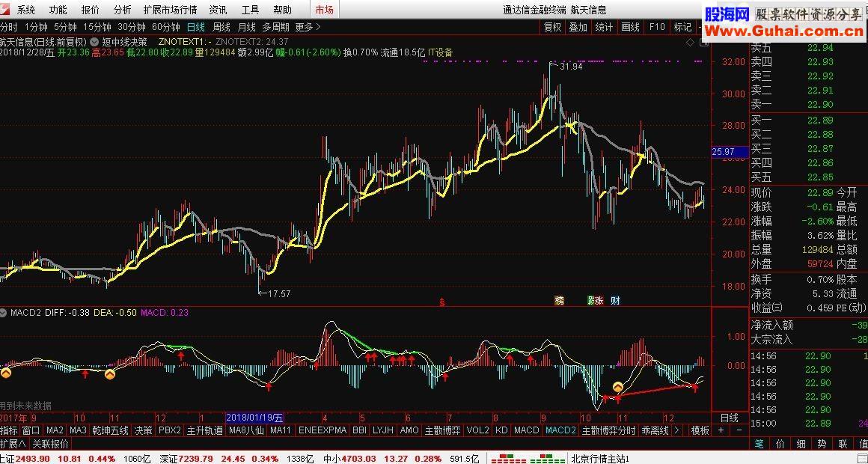Switch to the 月线 period

pos(246,27)
